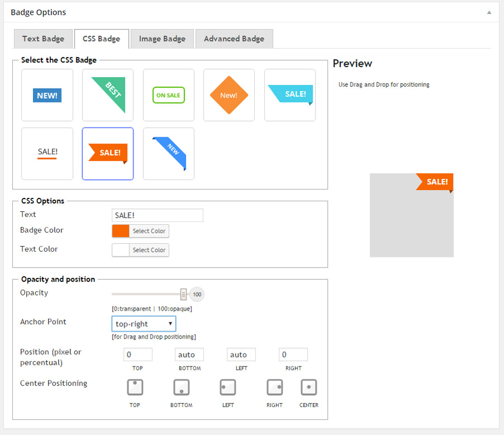Click the SALE! badge in Preview
The image size is (504, 435).
435,182
